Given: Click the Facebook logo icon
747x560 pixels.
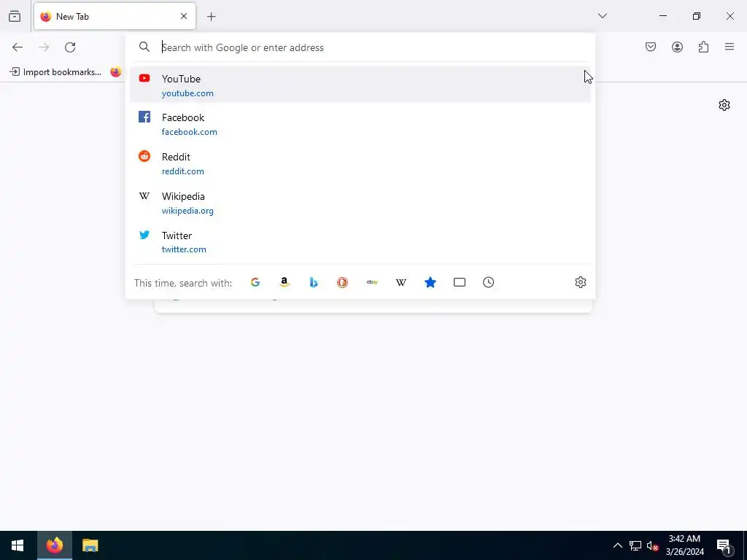Looking at the screenshot, I should (x=144, y=117).
